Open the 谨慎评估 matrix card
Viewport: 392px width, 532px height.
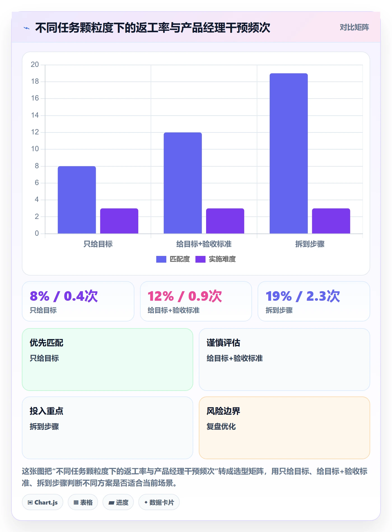[x=284, y=360]
